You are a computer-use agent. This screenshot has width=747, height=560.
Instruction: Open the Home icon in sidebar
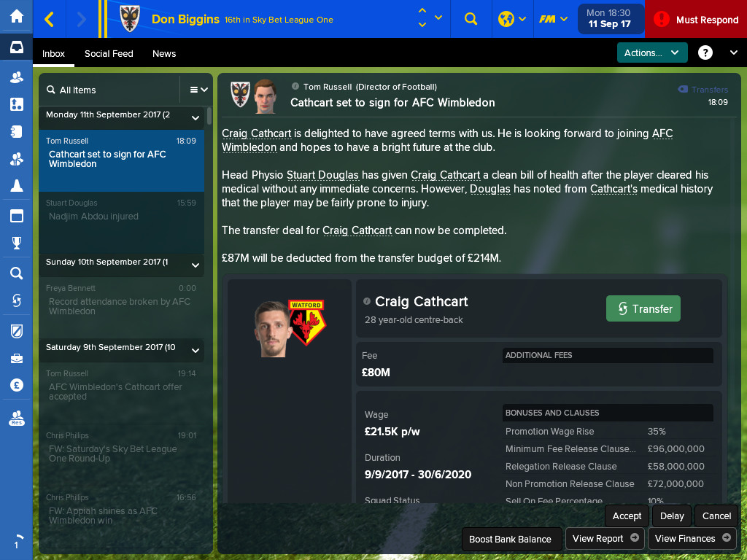click(16, 16)
